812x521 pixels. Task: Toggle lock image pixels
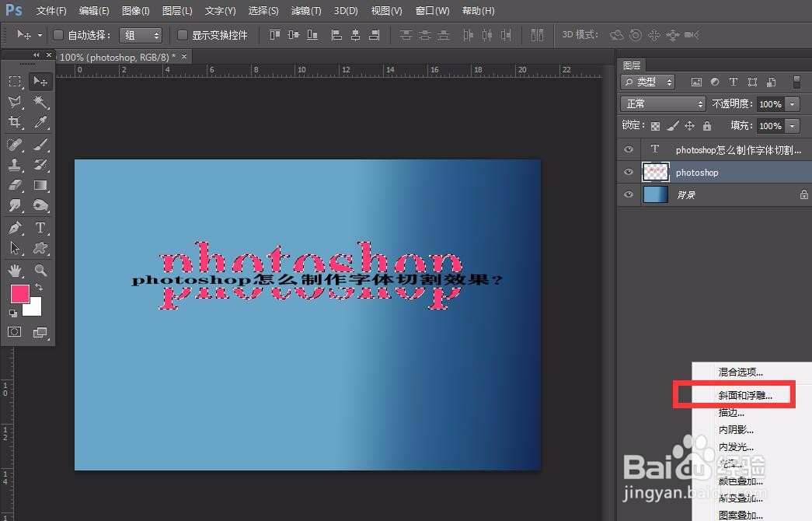[672, 125]
